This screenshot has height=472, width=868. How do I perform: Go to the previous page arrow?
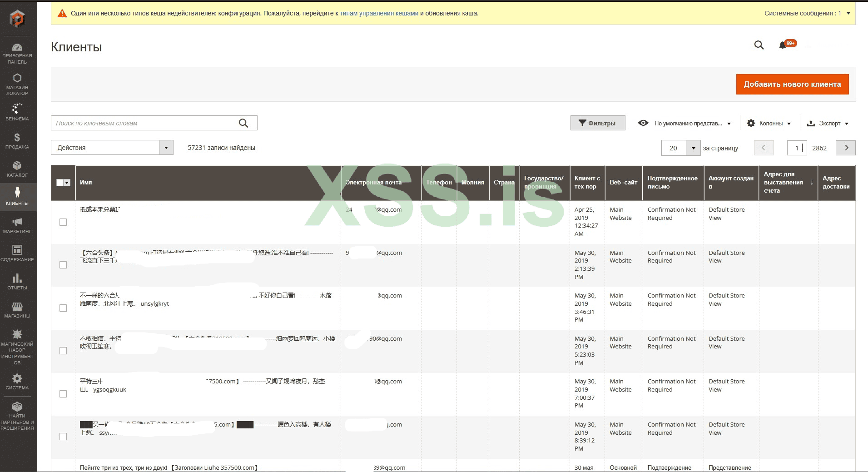[x=764, y=148]
